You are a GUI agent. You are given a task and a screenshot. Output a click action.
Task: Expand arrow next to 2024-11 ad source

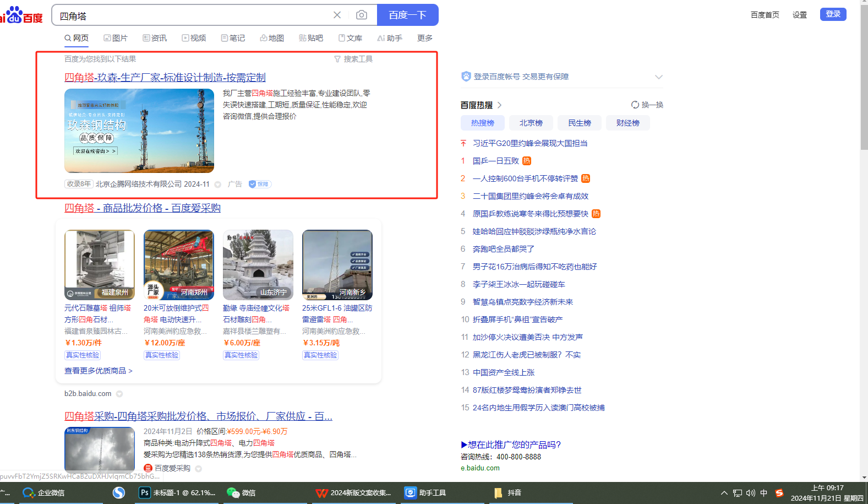coord(218,185)
